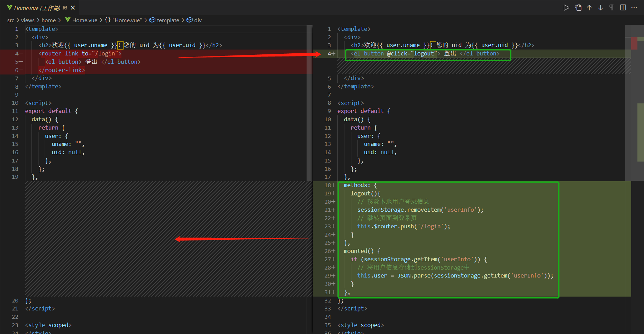This screenshot has height=334, width=644.
Task: Click the Vue logo on the Home.vue tab
Action: (10, 8)
